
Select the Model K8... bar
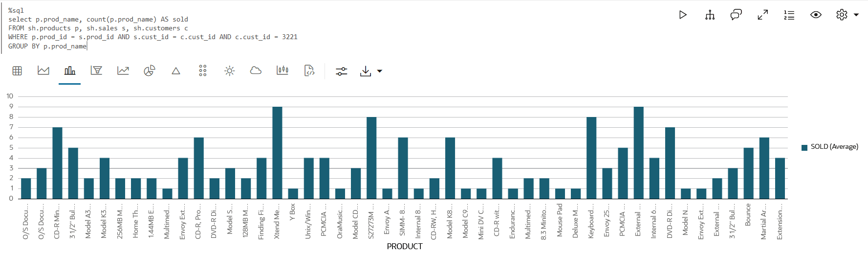point(450,168)
